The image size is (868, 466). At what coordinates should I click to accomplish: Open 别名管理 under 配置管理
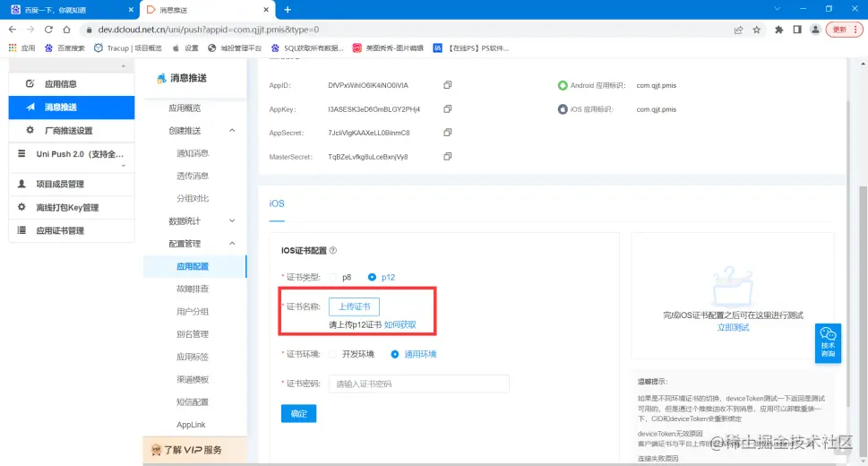[193, 334]
